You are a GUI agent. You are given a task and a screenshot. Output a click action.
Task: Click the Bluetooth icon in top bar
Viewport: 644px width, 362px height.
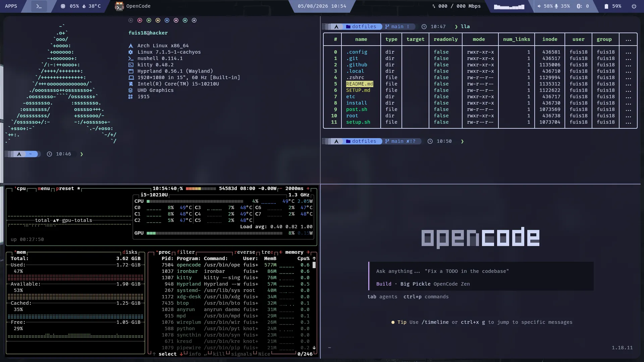pos(579,6)
